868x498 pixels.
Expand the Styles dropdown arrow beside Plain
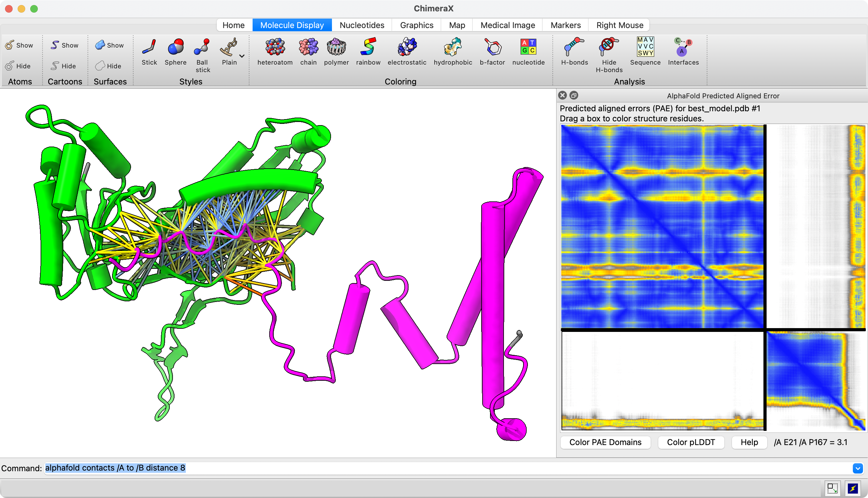click(x=242, y=56)
